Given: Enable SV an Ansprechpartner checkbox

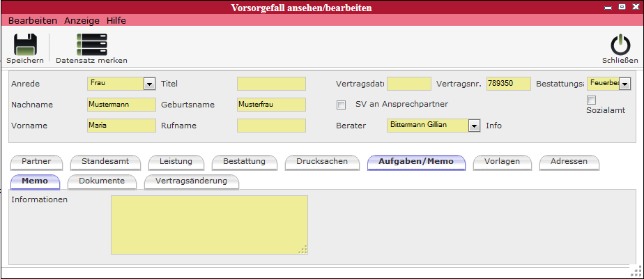Looking at the screenshot, I should click(x=341, y=105).
